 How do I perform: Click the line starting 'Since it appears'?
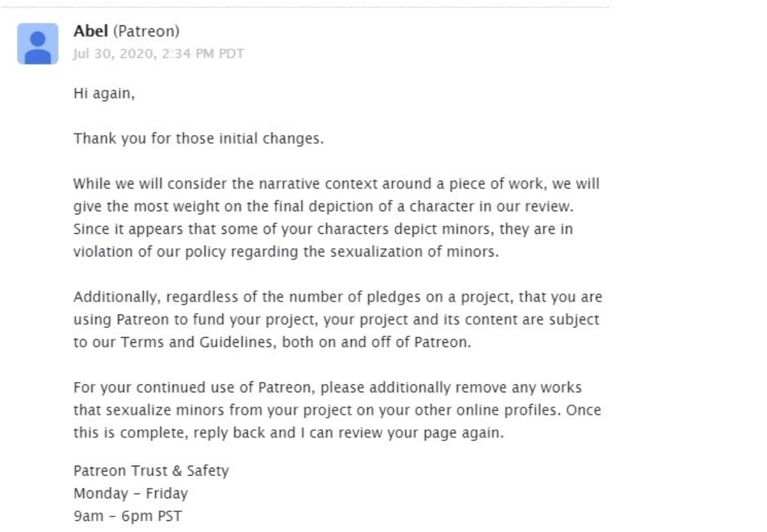coord(323,229)
